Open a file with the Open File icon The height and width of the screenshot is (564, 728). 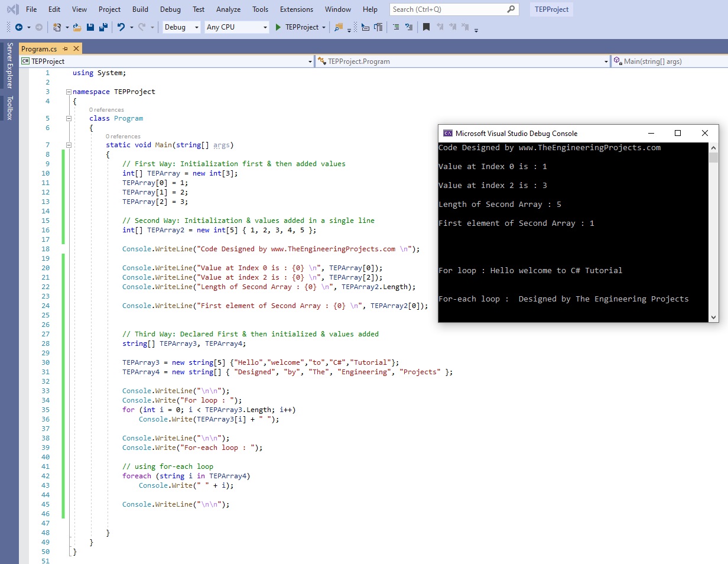[x=76, y=27]
